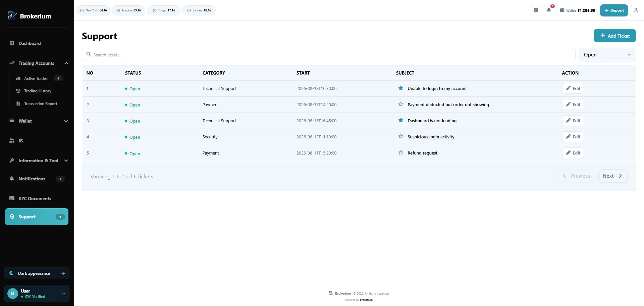Viewport: 644px width, 306px height.
Task: Click the date 2026-08-17T14:20:00
Action: (x=316, y=104)
